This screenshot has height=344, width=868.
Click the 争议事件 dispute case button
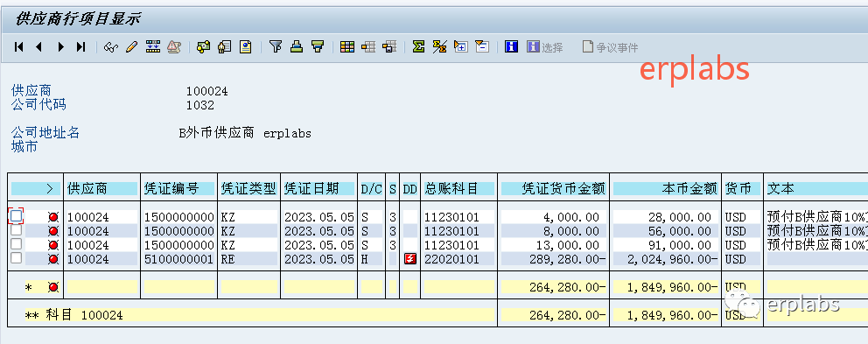pyautogui.click(x=610, y=47)
